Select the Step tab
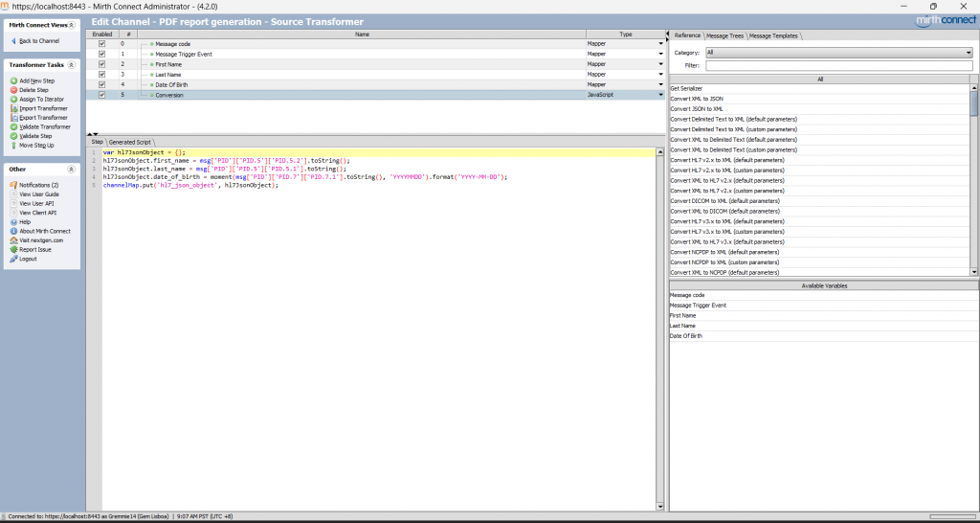Image resolution: width=980 pixels, height=523 pixels. (97, 142)
